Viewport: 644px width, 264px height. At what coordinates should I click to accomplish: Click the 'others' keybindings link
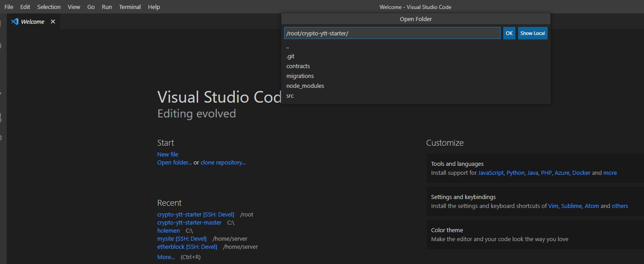[x=620, y=206]
